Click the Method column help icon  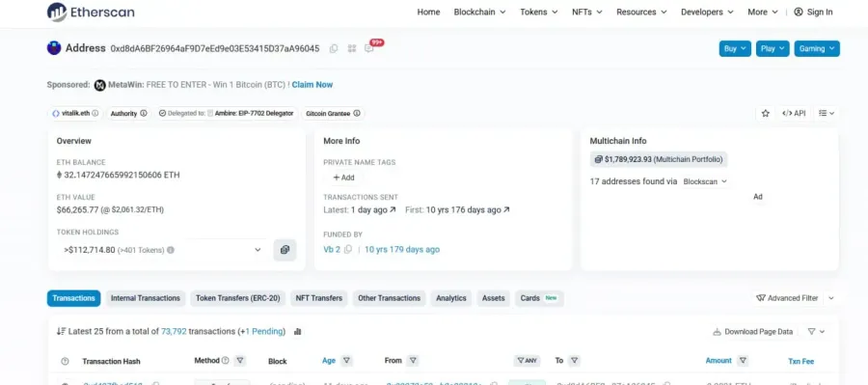(226, 361)
